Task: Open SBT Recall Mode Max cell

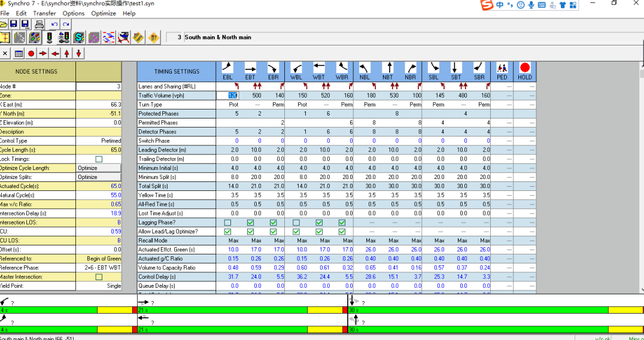Action: click(x=456, y=241)
